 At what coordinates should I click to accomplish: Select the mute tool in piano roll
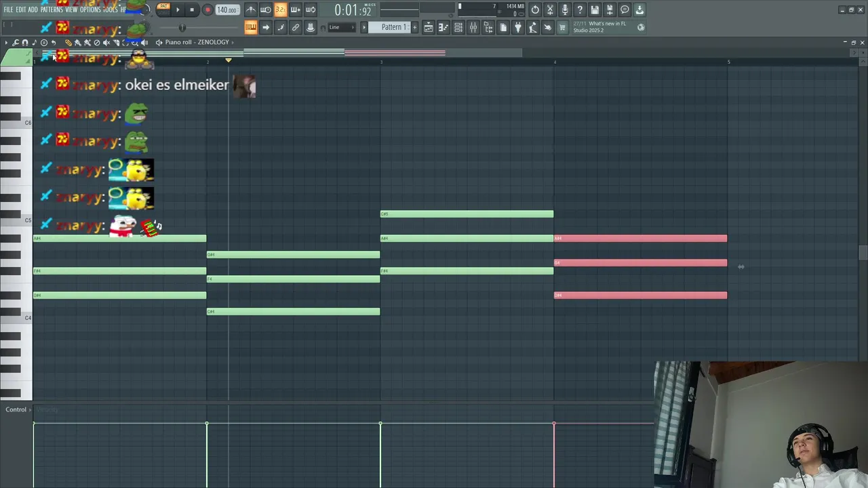[106, 43]
